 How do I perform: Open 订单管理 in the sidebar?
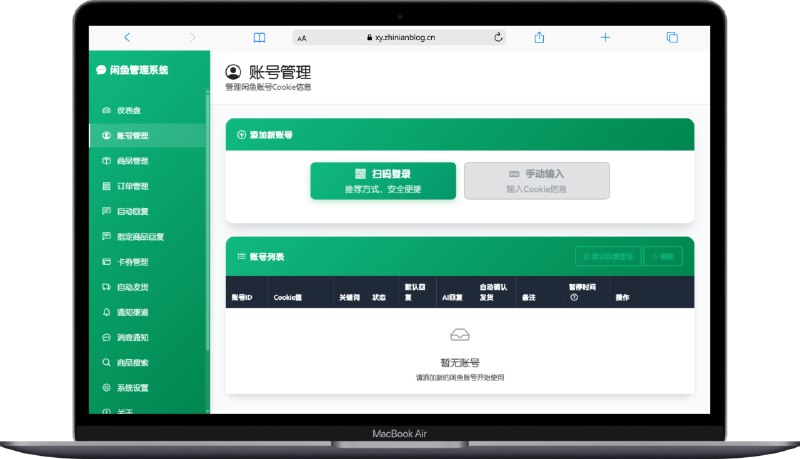148,186
